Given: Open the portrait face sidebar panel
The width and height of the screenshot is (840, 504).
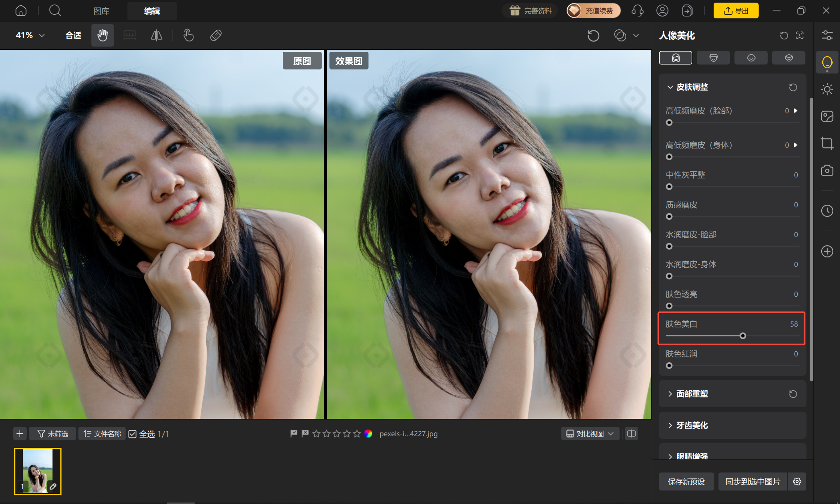Looking at the screenshot, I should (827, 62).
